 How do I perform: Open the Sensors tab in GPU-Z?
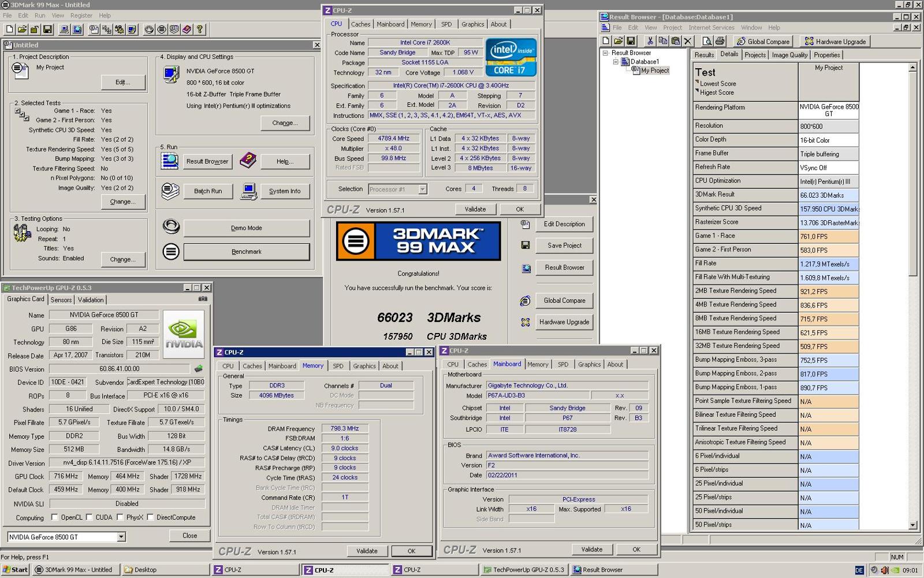coord(61,300)
